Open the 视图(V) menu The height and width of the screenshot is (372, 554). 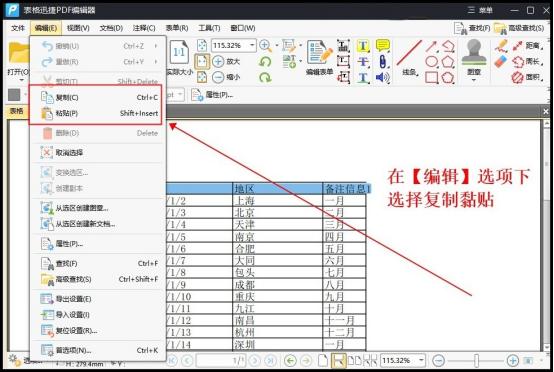[78, 28]
